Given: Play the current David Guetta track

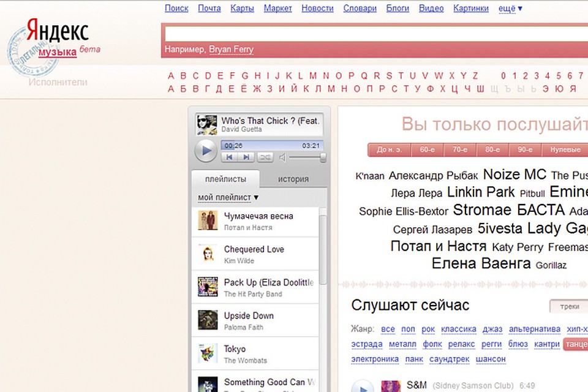Looking at the screenshot, I should 206,151.
